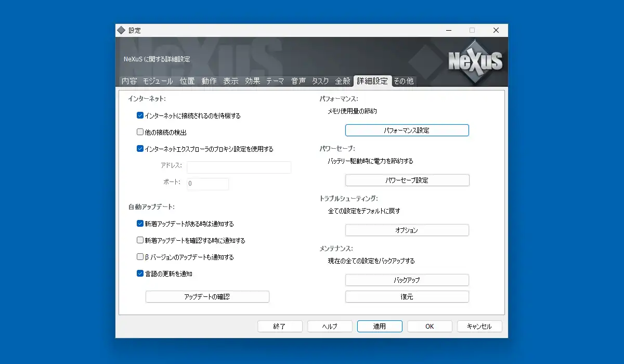624x364 pixels.
Task: Click the キャンセル button
Action: [479, 326]
